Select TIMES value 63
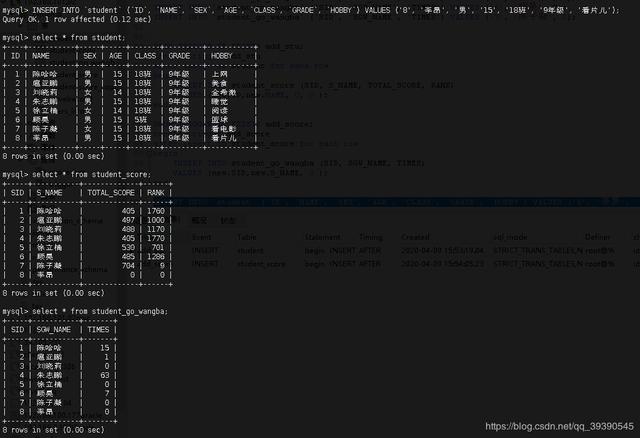The width and height of the screenshot is (640, 438). pyautogui.click(x=105, y=375)
